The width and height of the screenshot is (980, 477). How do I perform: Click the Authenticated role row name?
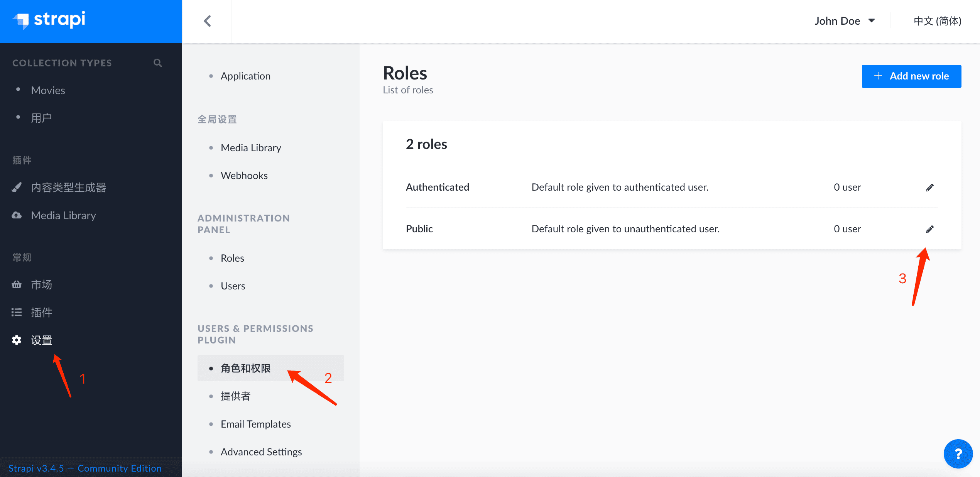pyautogui.click(x=437, y=187)
